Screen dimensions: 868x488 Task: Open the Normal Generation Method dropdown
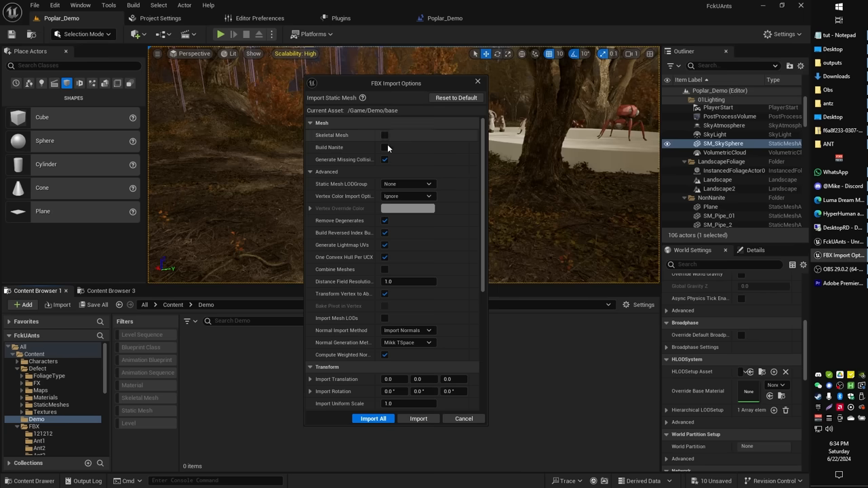point(407,342)
